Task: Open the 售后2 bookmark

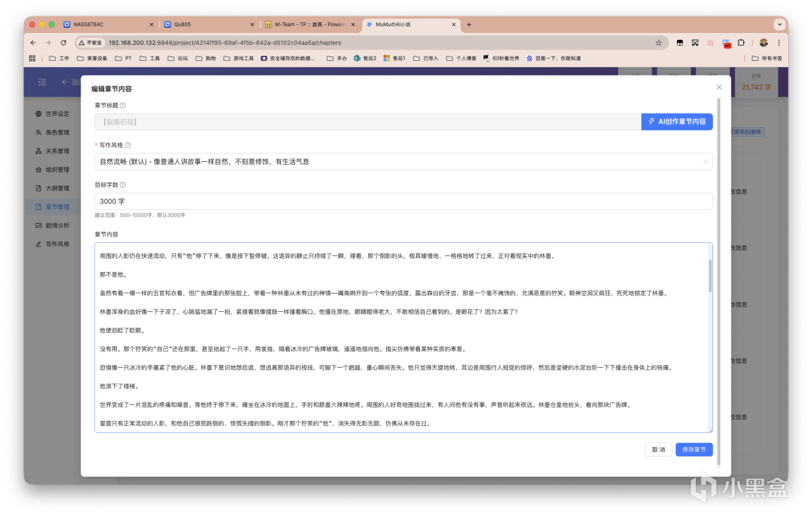Action: [x=365, y=58]
